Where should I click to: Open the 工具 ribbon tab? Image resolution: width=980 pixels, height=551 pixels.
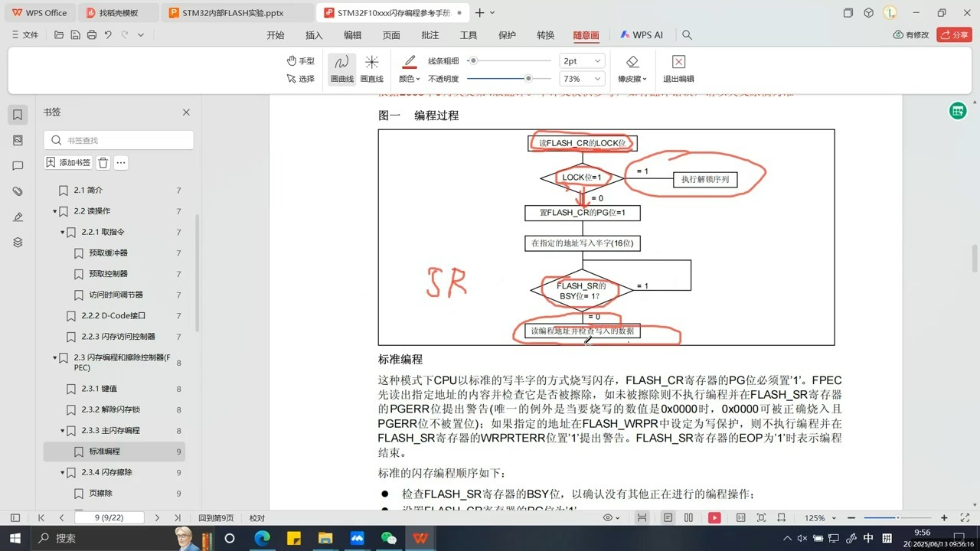469,35
